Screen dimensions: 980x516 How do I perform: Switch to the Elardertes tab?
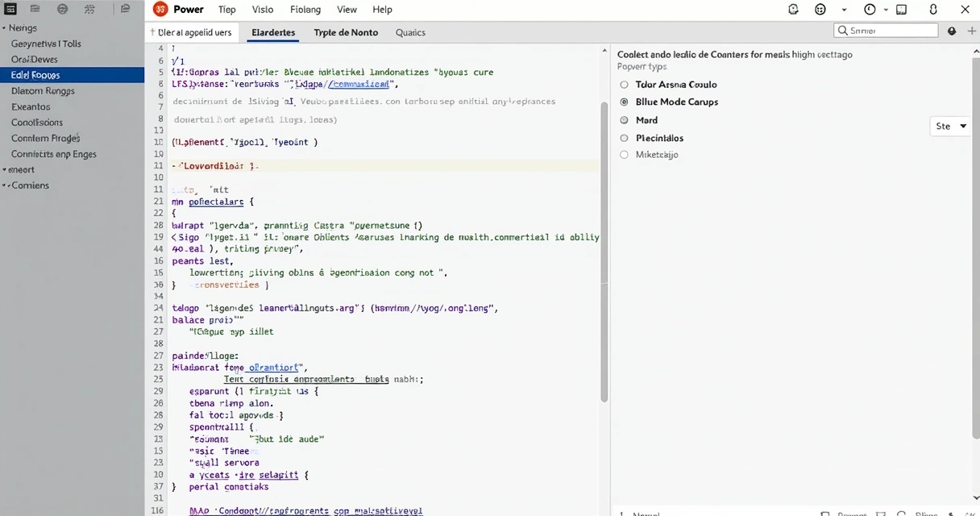pyautogui.click(x=273, y=33)
